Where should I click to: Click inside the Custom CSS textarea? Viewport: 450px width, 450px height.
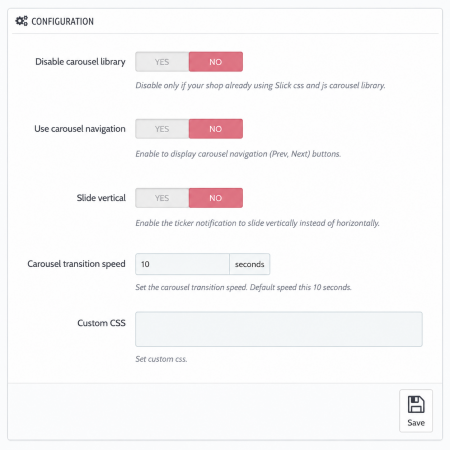279,329
